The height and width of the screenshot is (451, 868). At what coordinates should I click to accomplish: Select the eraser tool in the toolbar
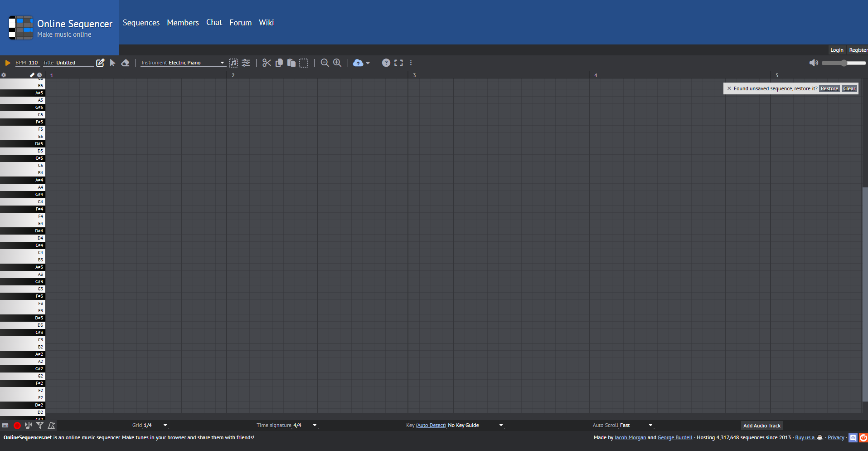(126, 63)
